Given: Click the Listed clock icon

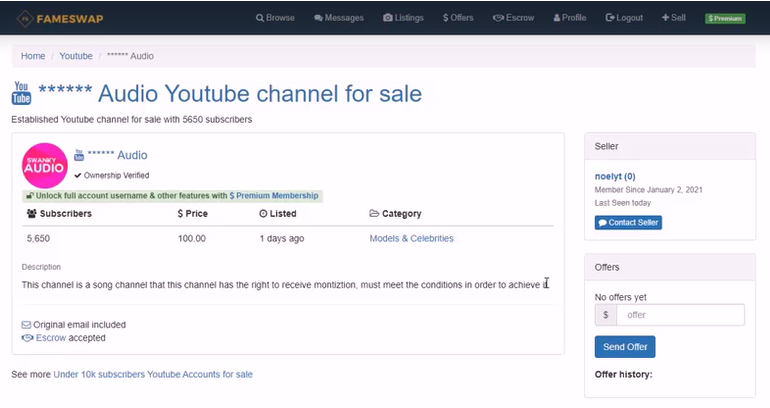Looking at the screenshot, I should point(263,214).
